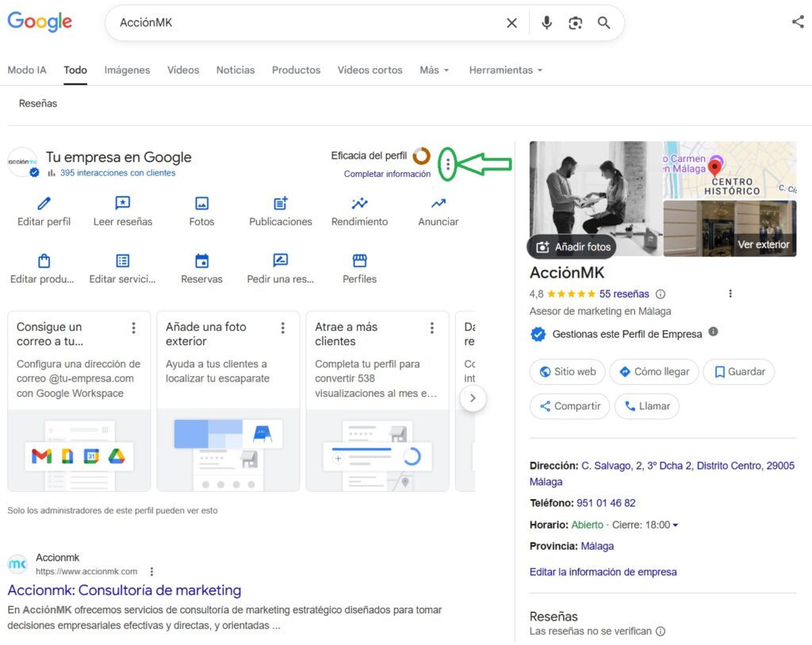Open the Cierre 18:00 hours dropdown
Viewport: 812px width, 645px height.
tap(645, 524)
